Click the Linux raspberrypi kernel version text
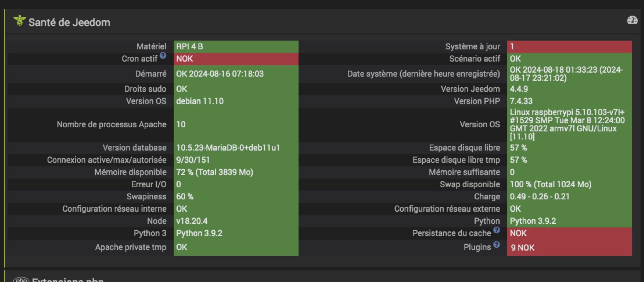 (567, 124)
